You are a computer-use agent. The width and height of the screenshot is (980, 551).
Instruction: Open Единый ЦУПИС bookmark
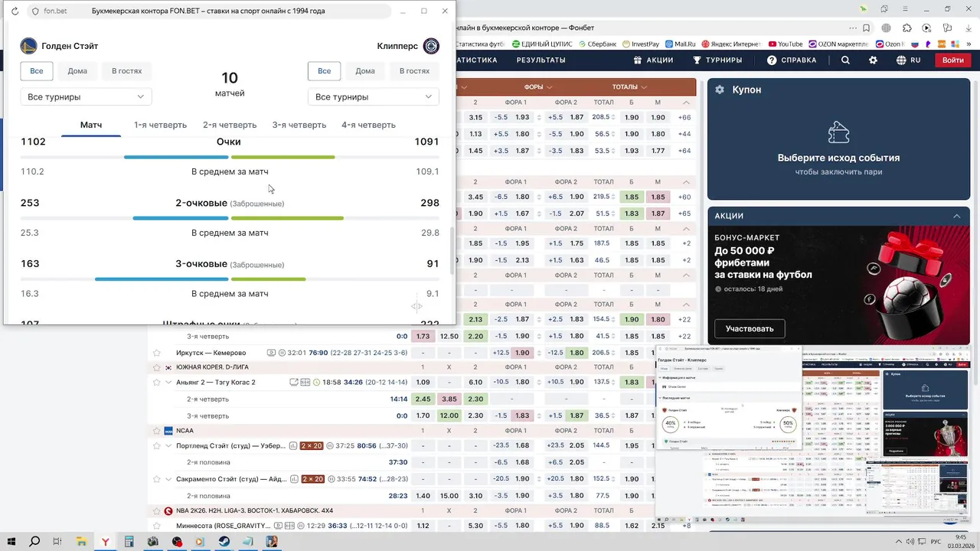click(x=543, y=44)
